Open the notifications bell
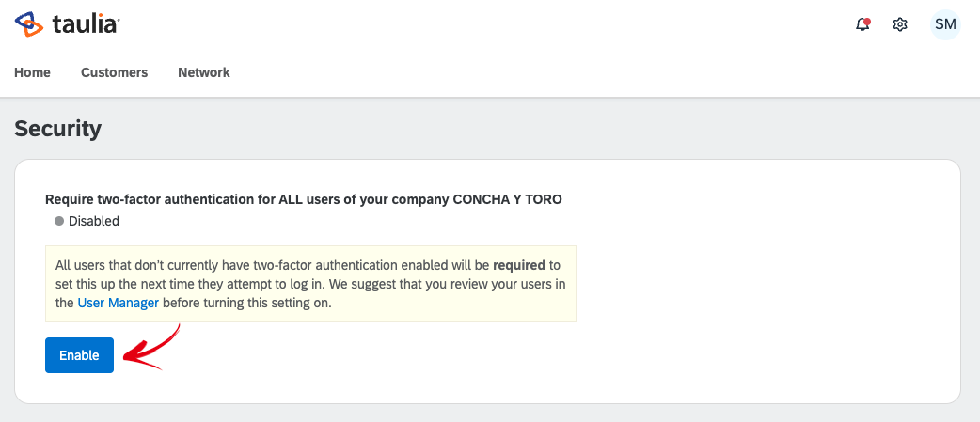 click(862, 25)
